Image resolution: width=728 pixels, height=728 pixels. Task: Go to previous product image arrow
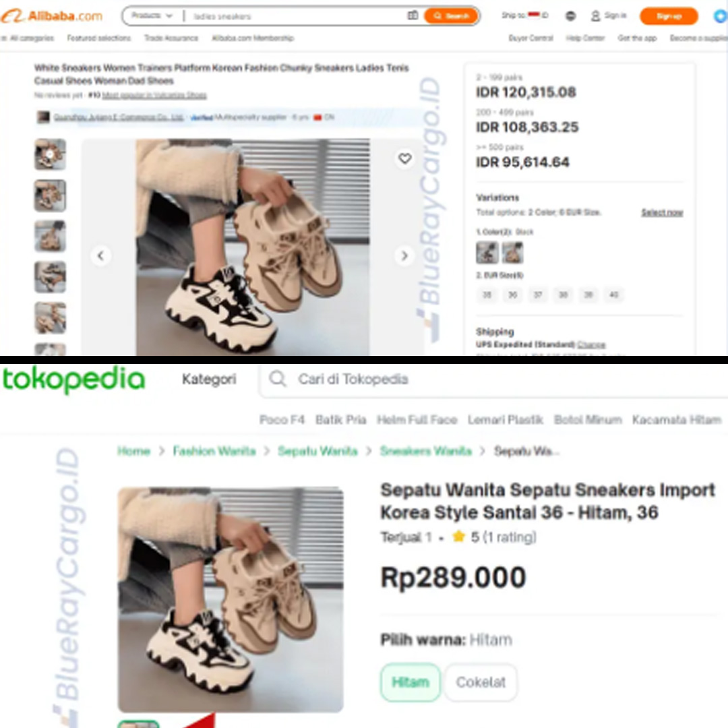(x=100, y=255)
